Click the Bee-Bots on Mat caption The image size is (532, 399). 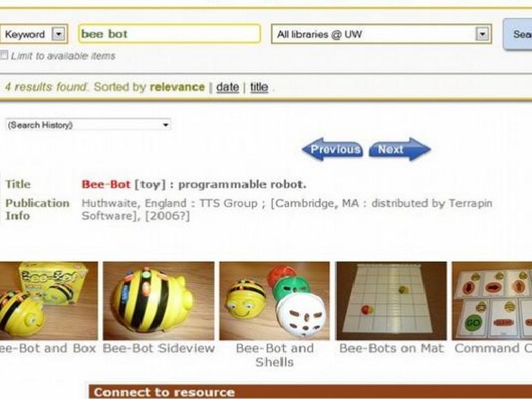[391, 349]
